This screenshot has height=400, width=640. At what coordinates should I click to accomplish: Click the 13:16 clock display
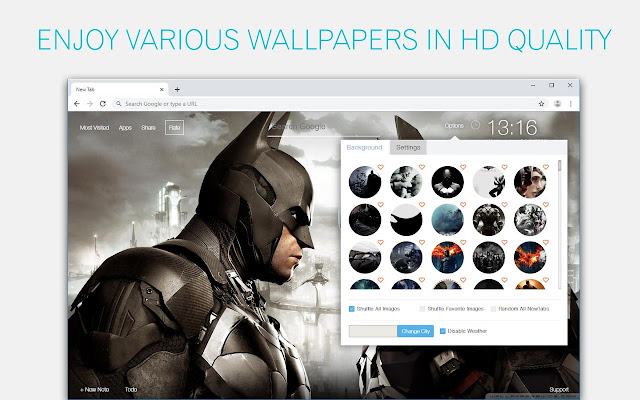(512, 128)
